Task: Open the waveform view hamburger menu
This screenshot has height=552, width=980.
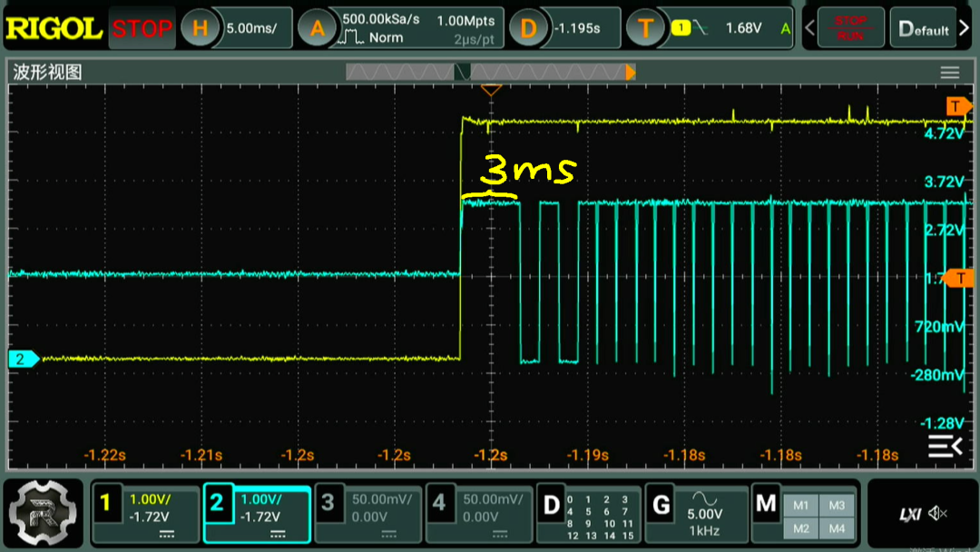Action: click(950, 73)
